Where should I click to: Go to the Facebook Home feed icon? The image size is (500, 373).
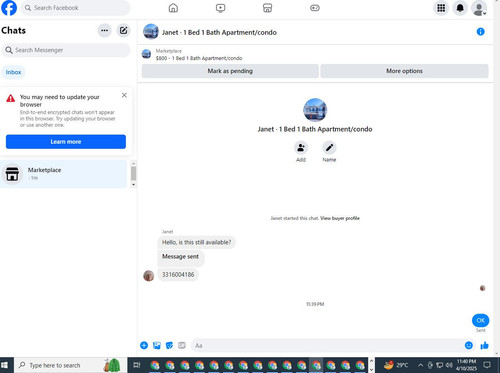(173, 8)
